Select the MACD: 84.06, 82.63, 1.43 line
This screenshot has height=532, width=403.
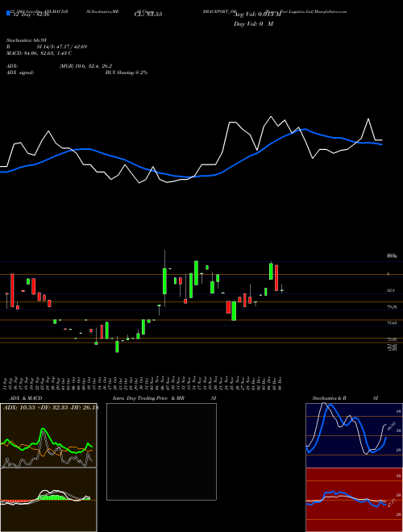tap(39, 53)
